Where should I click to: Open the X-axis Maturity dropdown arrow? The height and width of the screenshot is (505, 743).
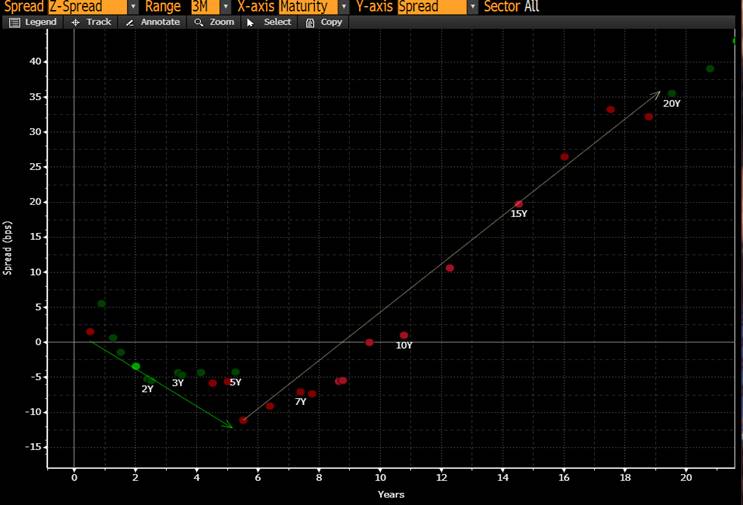click(344, 7)
